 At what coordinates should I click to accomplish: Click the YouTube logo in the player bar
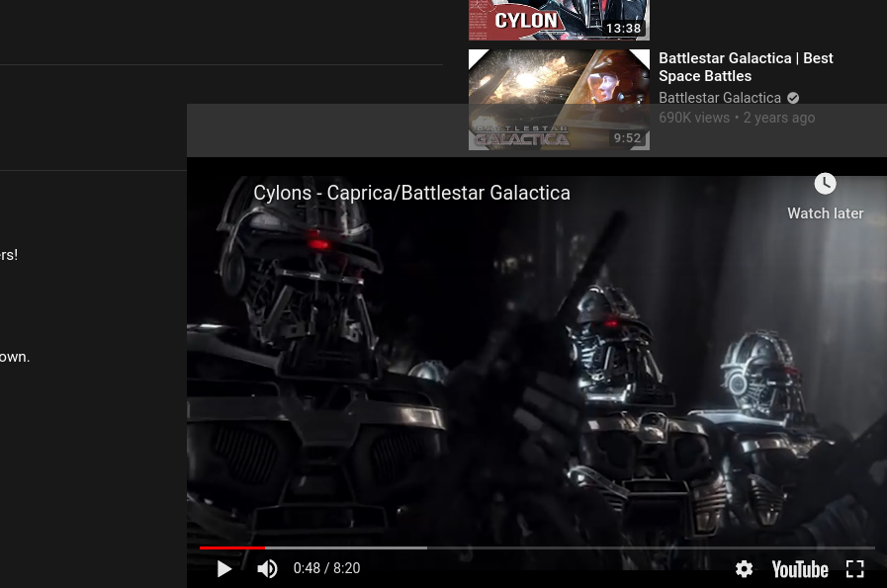pos(799,569)
